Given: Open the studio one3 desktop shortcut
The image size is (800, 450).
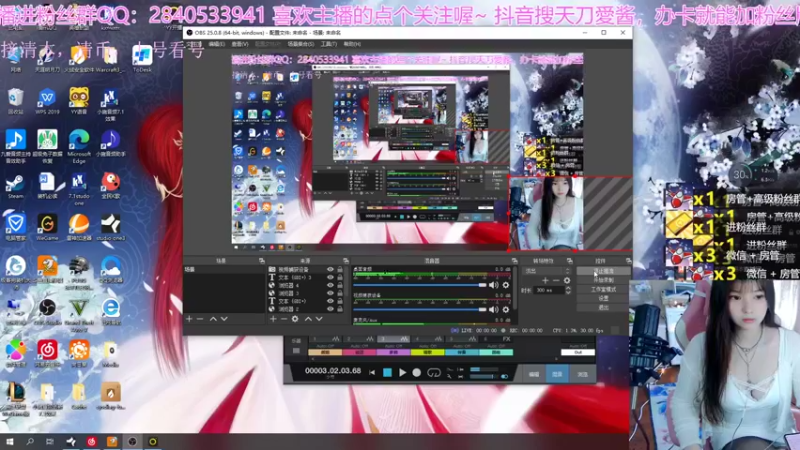Looking at the screenshot, I should tap(110, 228).
